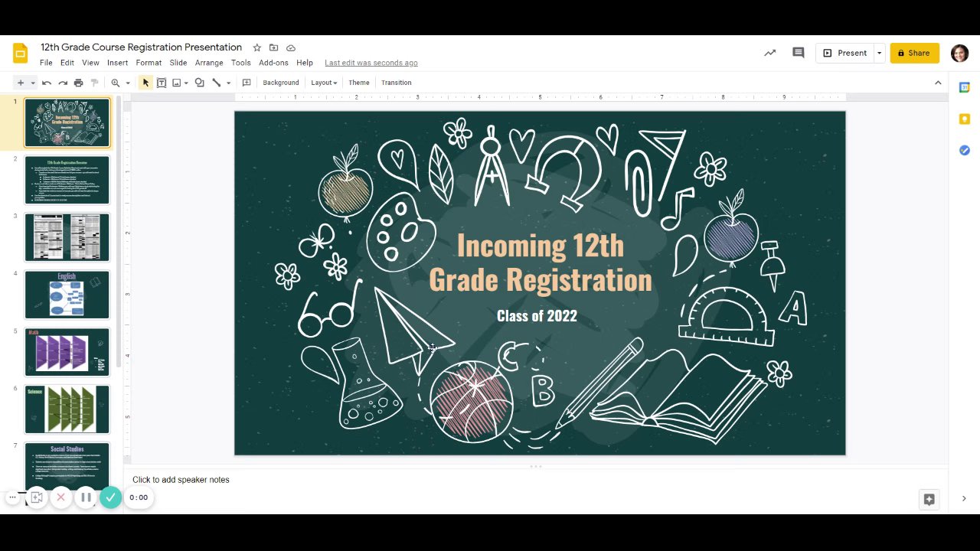980x551 pixels.
Task: Click the Redo arrow
Action: click(x=63, y=83)
